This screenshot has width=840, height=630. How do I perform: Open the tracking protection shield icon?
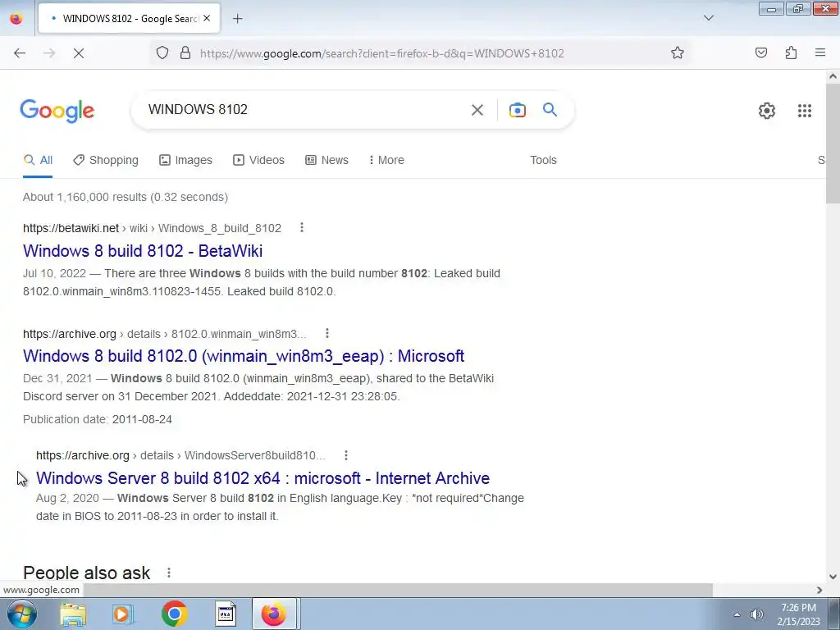[x=162, y=52]
